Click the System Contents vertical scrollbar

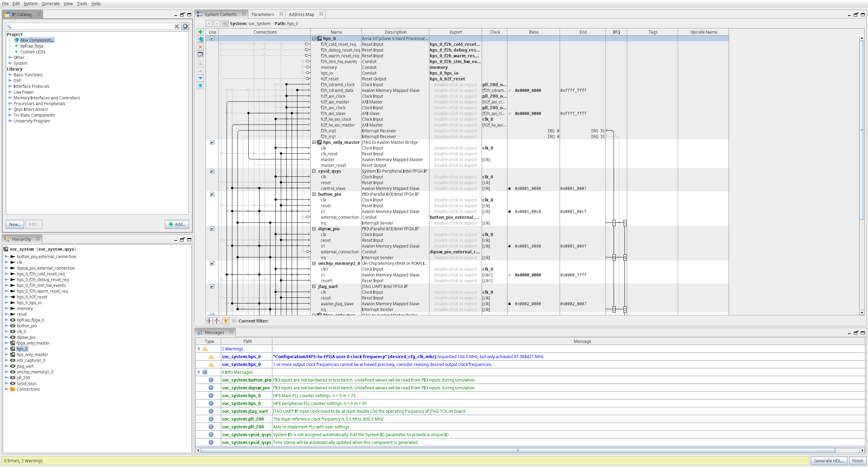click(x=862, y=130)
